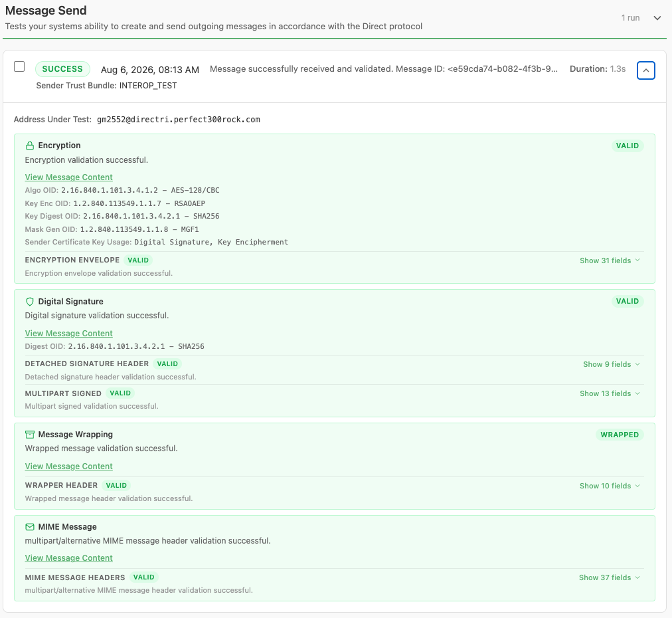Collapse the run details with the chevron-up button
672x618 pixels.
[646, 70]
